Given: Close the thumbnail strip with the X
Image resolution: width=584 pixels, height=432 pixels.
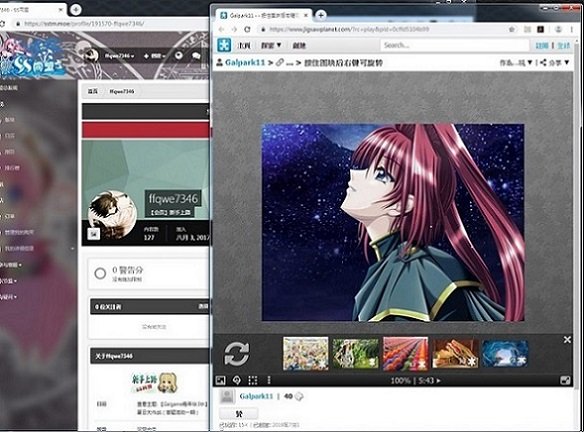Looking at the screenshot, I should pos(567,340).
